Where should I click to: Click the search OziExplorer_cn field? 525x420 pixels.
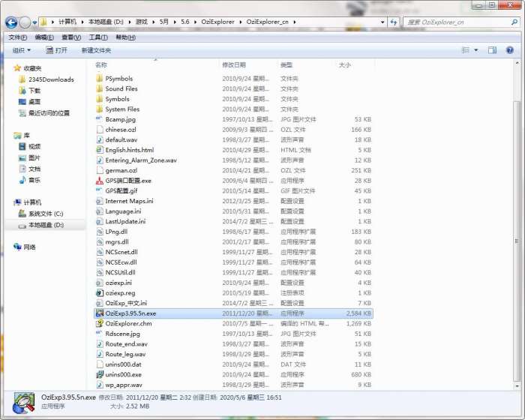pos(457,22)
